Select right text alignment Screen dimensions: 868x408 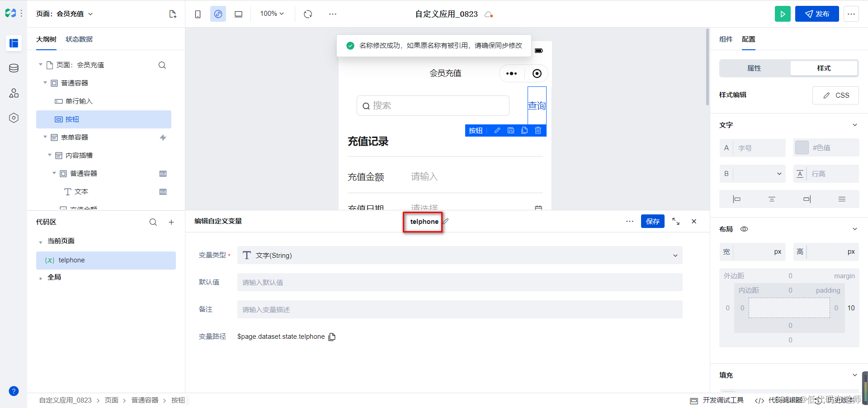pos(807,199)
